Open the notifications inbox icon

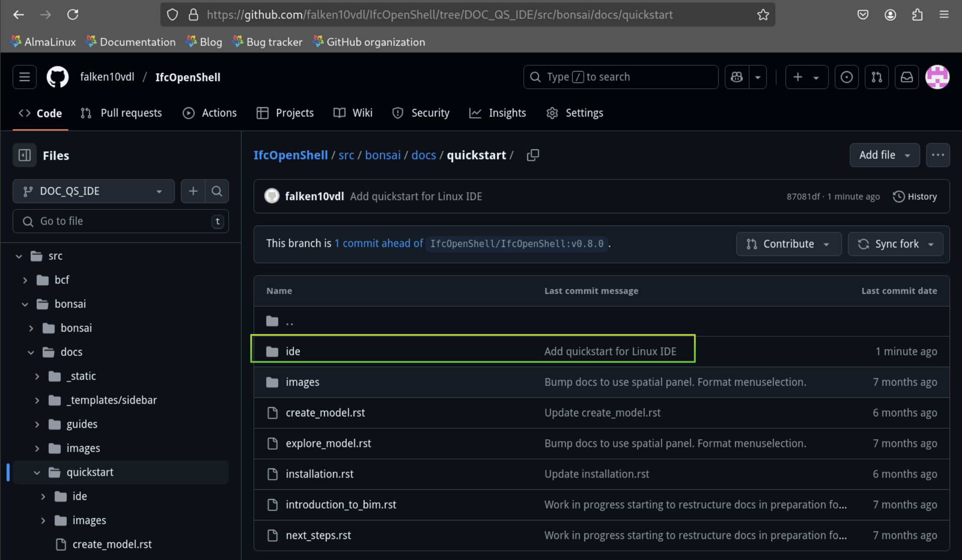(x=906, y=77)
